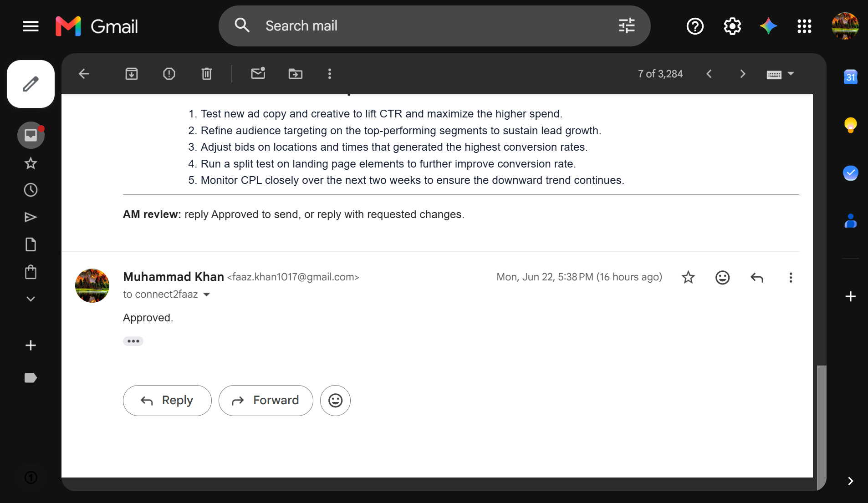Screen dimensions: 868x503
Task: Open Google apps grid
Action: point(804,26)
